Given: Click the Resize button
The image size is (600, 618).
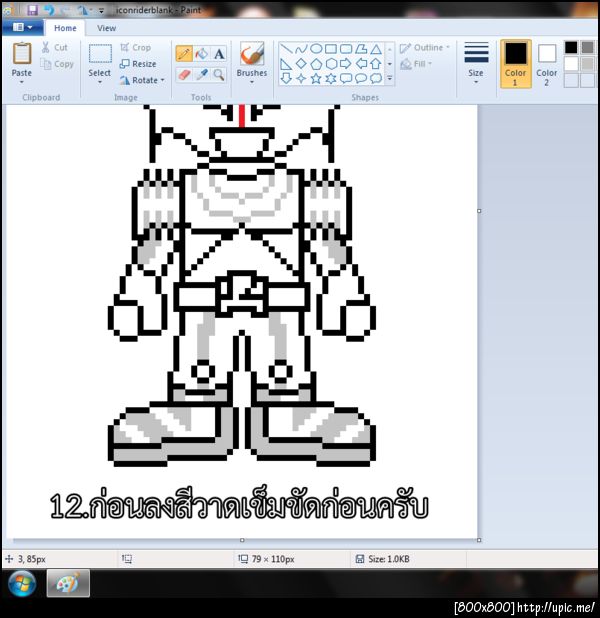Looking at the screenshot, I should [x=138, y=63].
